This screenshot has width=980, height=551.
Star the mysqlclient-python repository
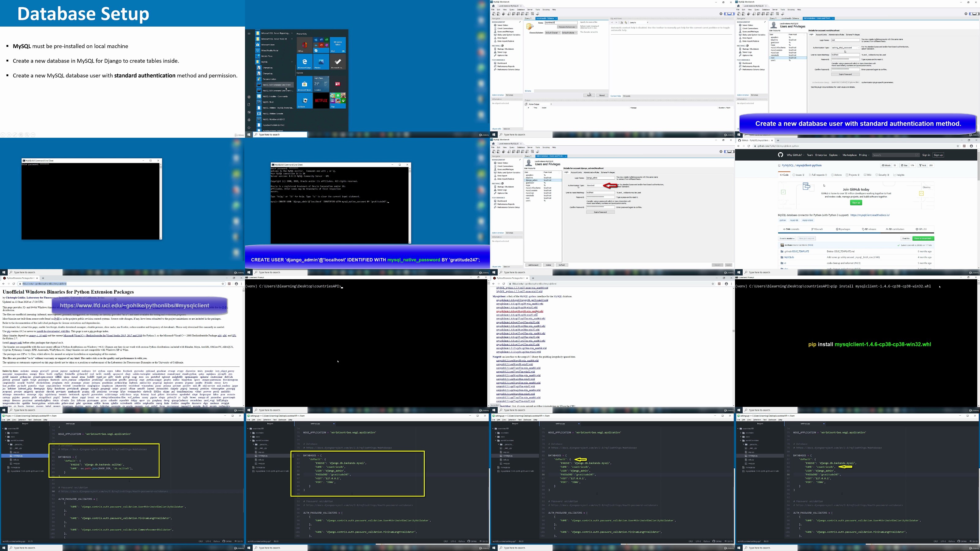[x=904, y=165]
